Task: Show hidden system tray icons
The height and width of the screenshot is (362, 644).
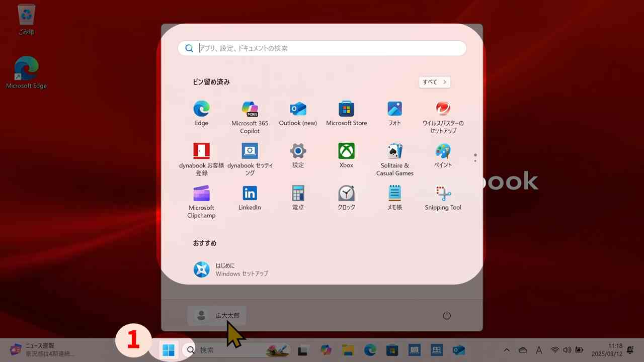Action: tap(507, 350)
